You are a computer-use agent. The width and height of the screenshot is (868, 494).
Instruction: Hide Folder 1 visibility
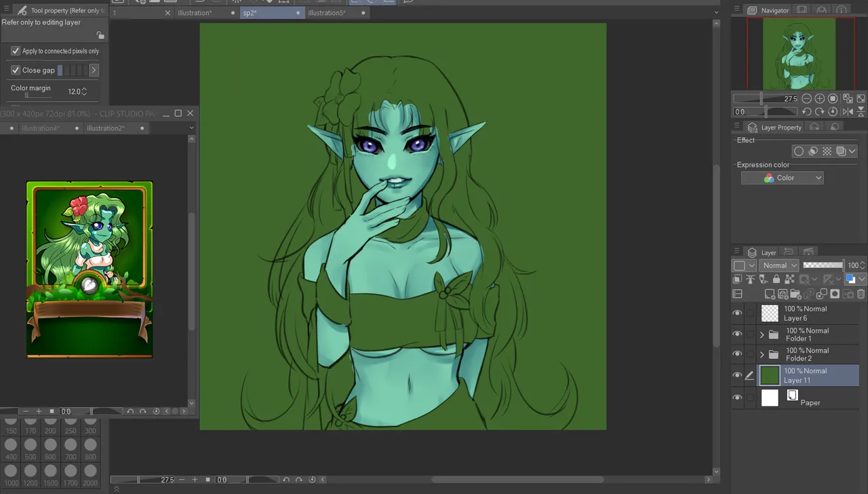click(x=737, y=334)
